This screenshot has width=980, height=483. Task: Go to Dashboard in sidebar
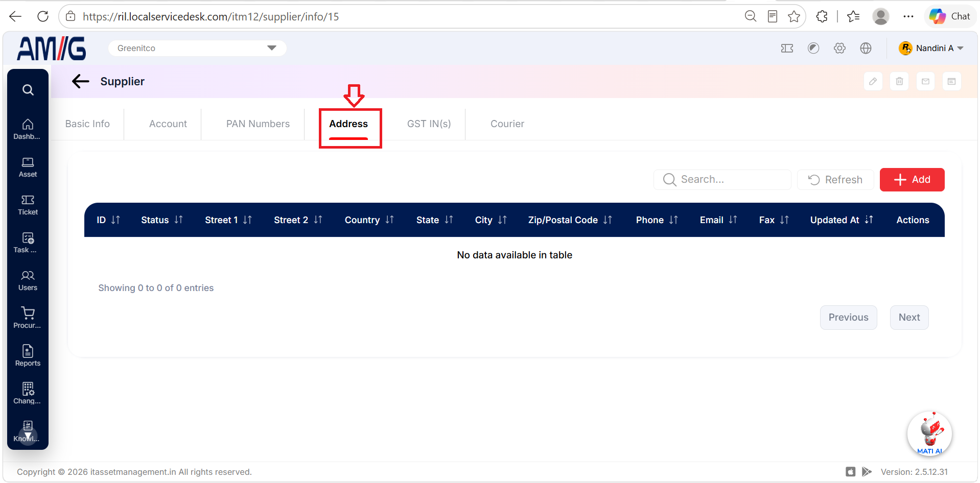(28, 129)
